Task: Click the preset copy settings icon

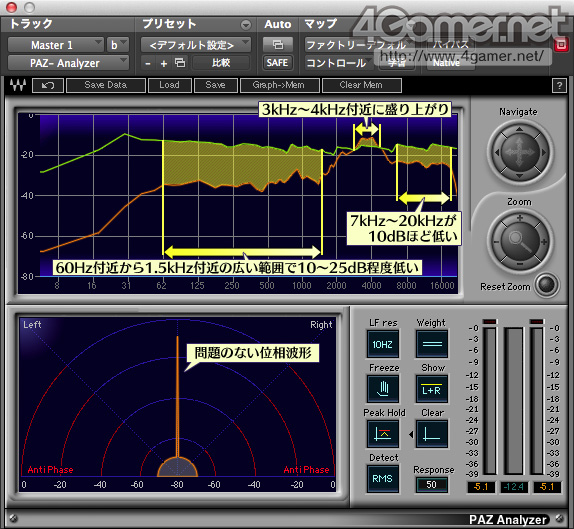Action: click(x=180, y=63)
